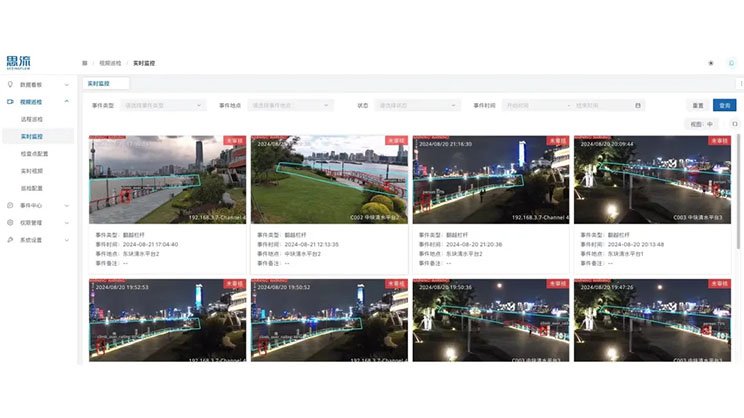Expand the 事件中心 menu chevron
This screenshot has height=418, width=744.
coord(66,205)
